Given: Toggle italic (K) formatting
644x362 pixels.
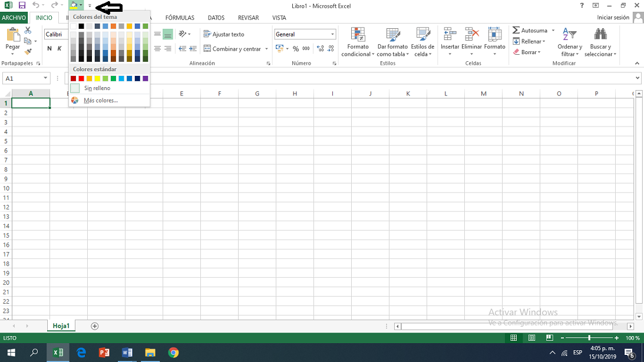Looking at the screenshot, I should click(x=60, y=48).
